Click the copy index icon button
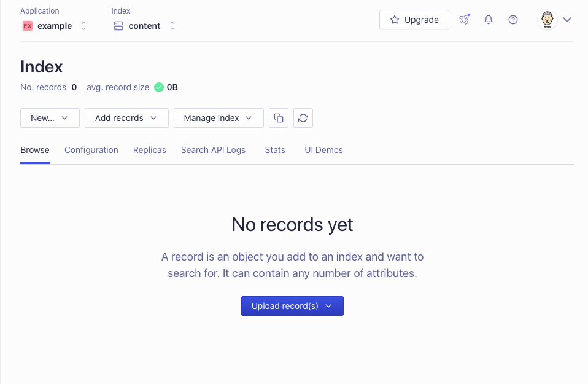Screen dimensions: 588x384 [x=279, y=118]
